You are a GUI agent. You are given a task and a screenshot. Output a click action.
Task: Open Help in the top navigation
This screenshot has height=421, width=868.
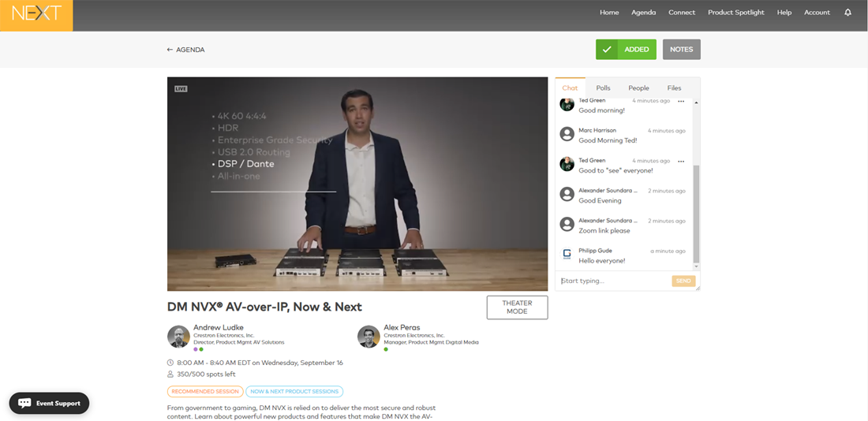pyautogui.click(x=784, y=12)
